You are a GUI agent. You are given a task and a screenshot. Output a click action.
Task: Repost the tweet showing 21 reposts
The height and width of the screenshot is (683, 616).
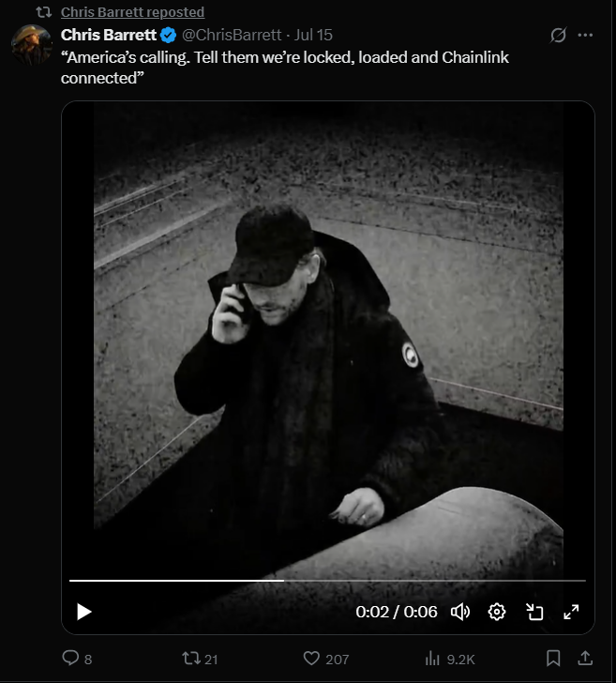pos(200,659)
